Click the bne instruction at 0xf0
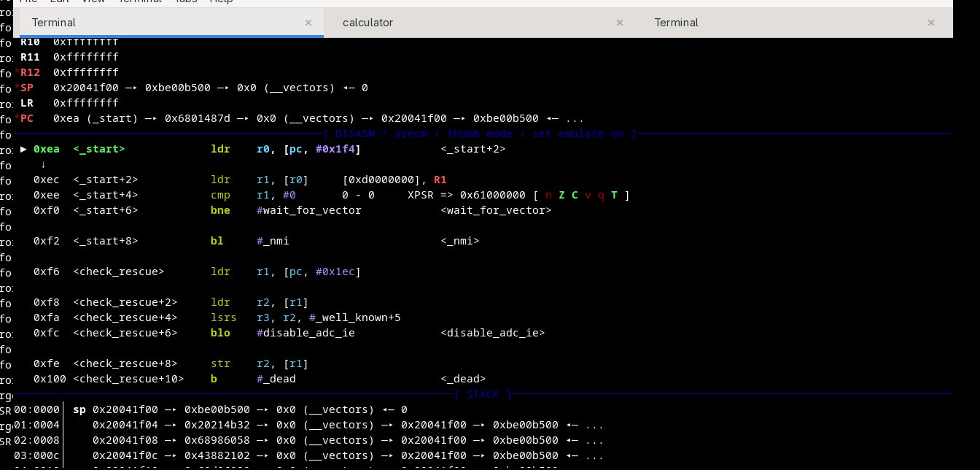The height and width of the screenshot is (470, 980). click(x=220, y=210)
